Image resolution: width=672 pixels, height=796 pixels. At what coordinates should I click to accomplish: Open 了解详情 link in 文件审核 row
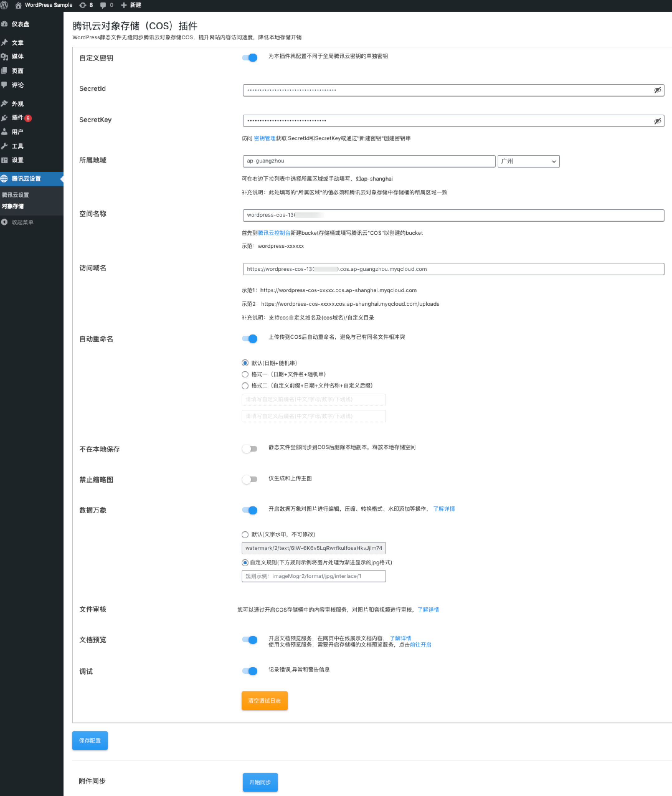pos(428,610)
